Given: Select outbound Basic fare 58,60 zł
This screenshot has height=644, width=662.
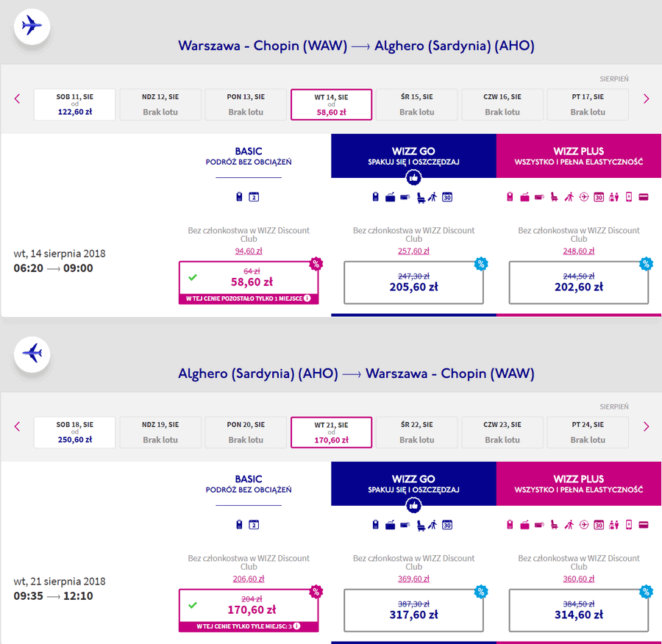Looking at the screenshot, I should click(x=249, y=283).
